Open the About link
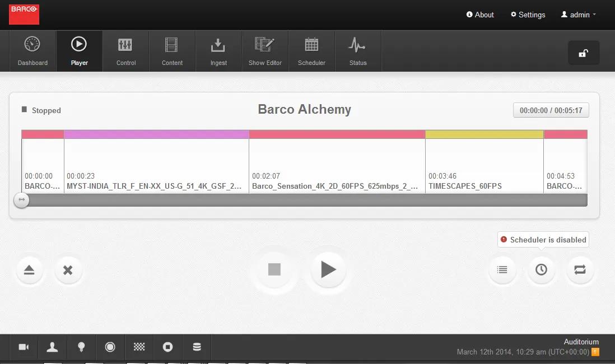The height and width of the screenshot is (364, 615). click(x=480, y=15)
